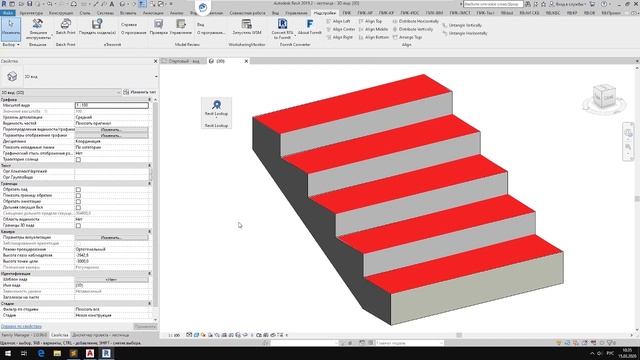
Task: Open About FormIt icon
Action: [x=310, y=24]
